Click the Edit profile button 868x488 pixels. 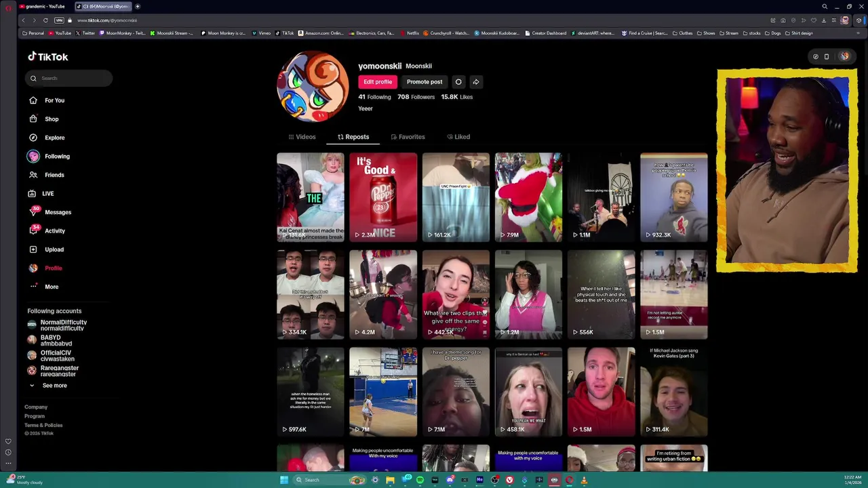click(378, 82)
